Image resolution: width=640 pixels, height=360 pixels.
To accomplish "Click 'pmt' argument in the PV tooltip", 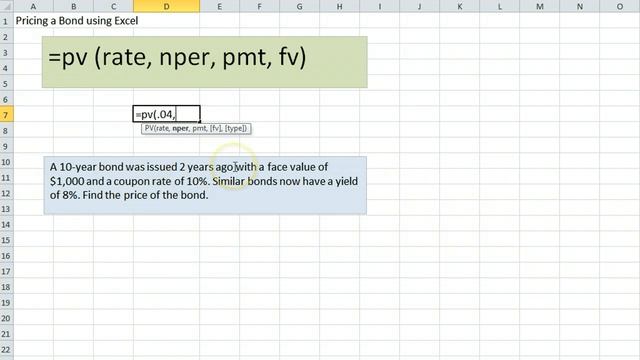I will pyautogui.click(x=199, y=128).
